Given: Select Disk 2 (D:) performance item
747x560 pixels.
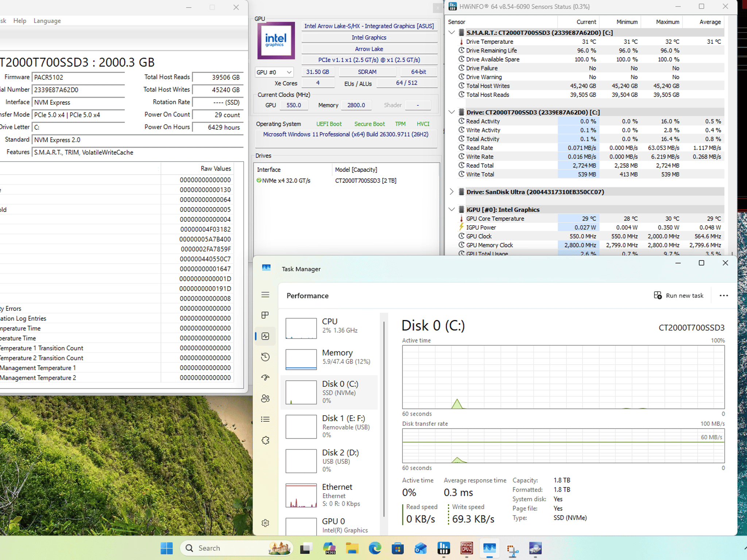Looking at the screenshot, I should 329,461.
